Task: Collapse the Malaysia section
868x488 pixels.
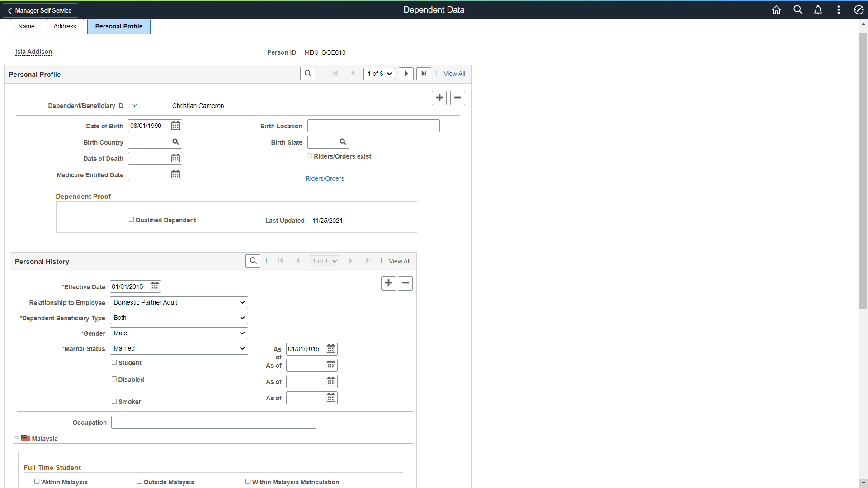Action: coord(17,437)
